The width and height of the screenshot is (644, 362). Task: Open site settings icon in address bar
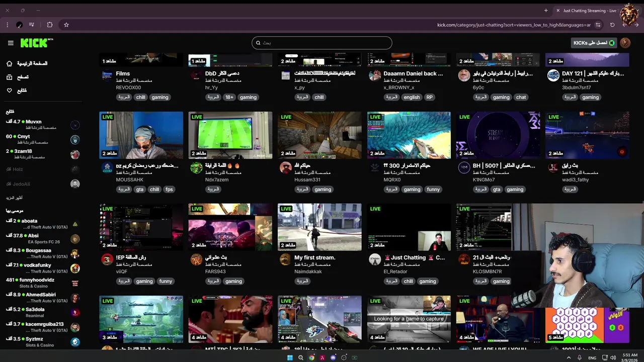[x=598, y=25]
